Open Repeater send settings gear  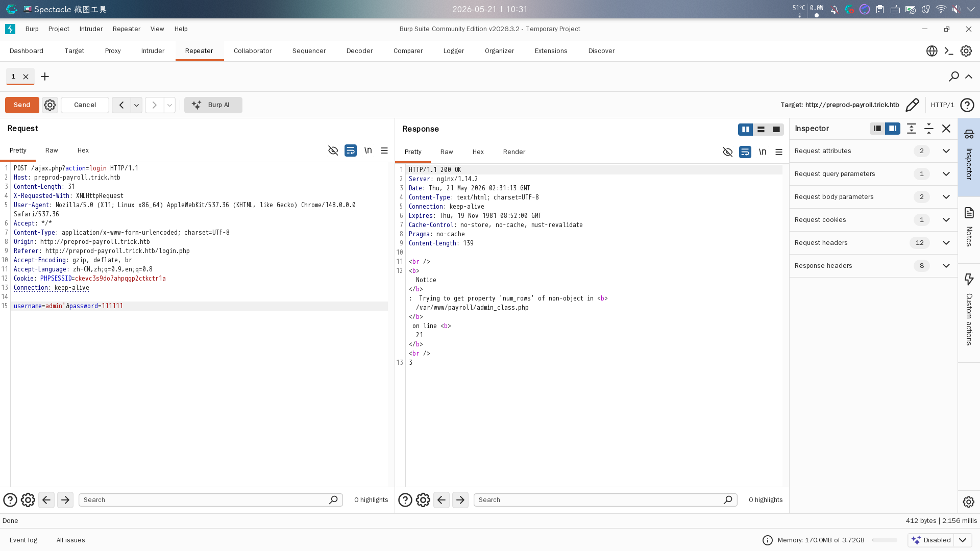[50, 105]
